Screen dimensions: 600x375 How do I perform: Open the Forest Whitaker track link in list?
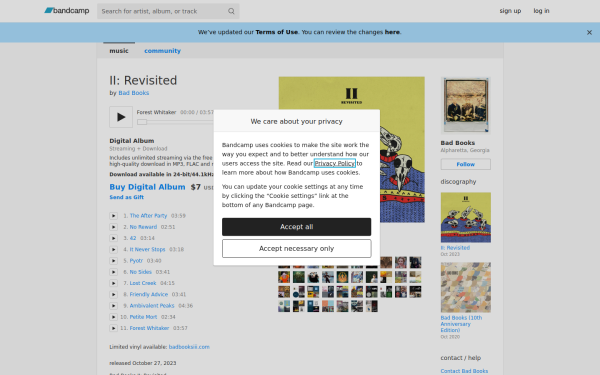pos(149,328)
